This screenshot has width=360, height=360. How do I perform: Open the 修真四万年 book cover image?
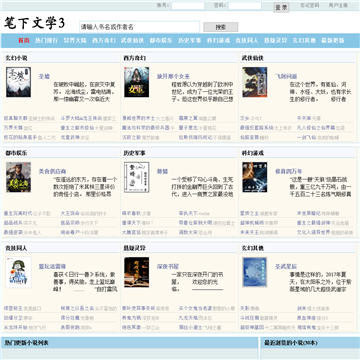point(255,177)
